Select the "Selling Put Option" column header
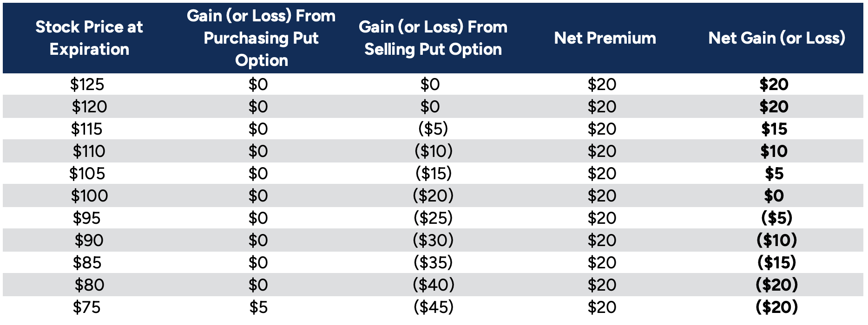Image resolution: width=868 pixels, height=325 pixels. (x=433, y=38)
